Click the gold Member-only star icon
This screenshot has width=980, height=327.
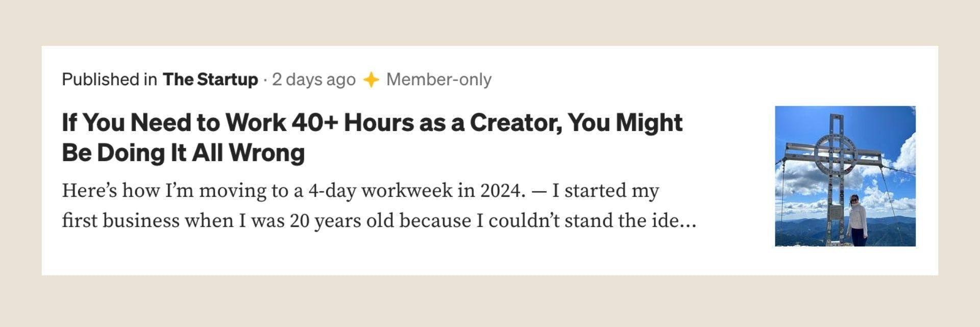tap(371, 80)
